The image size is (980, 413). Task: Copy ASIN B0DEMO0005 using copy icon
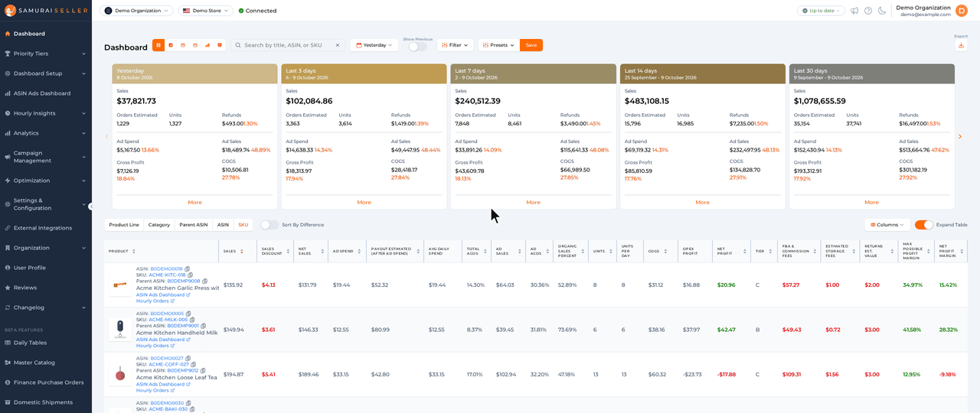click(188, 314)
